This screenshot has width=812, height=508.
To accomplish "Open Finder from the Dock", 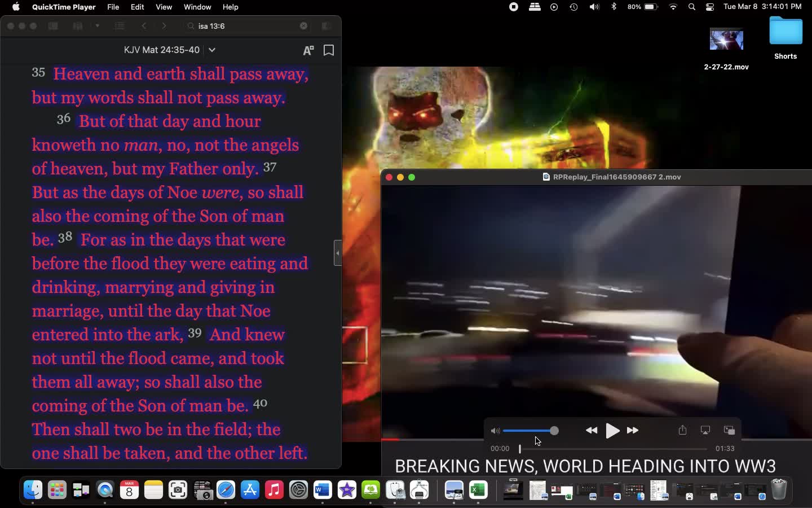I will click(x=33, y=490).
